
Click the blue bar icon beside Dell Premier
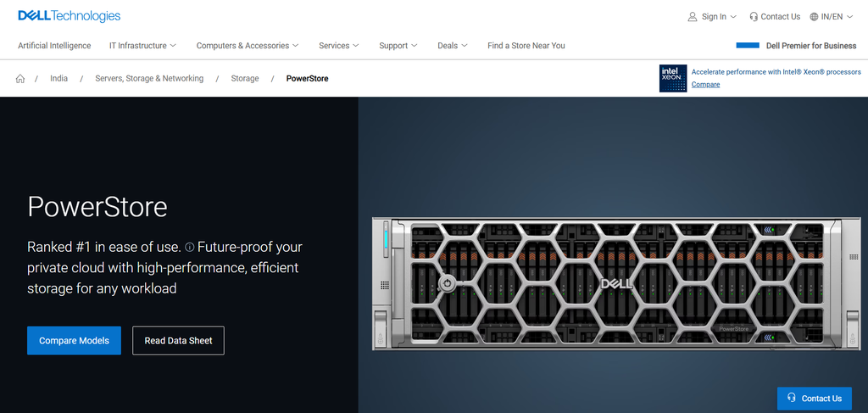pos(748,46)
